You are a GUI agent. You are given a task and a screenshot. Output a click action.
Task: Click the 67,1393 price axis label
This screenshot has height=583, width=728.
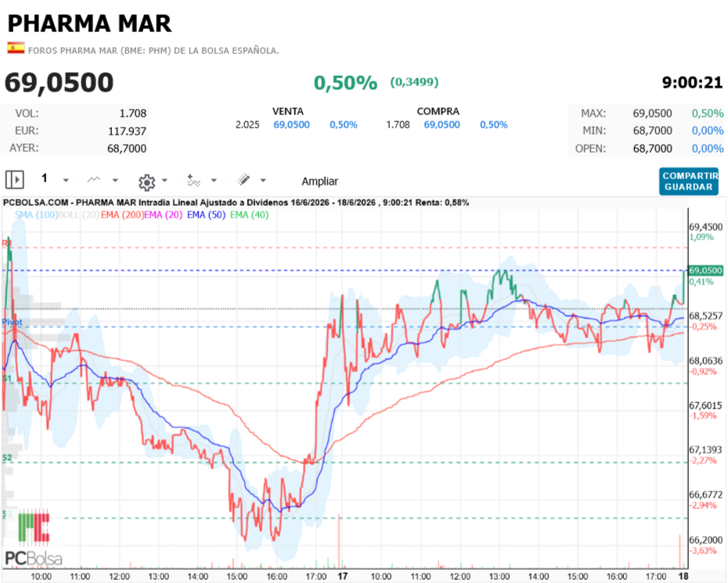pyautogui.click(x=706, y=450)
